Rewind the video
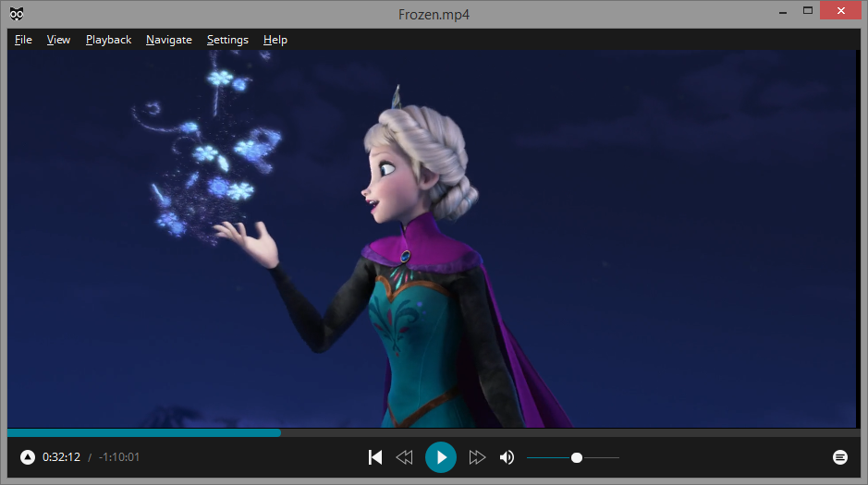 coord(404,457)
